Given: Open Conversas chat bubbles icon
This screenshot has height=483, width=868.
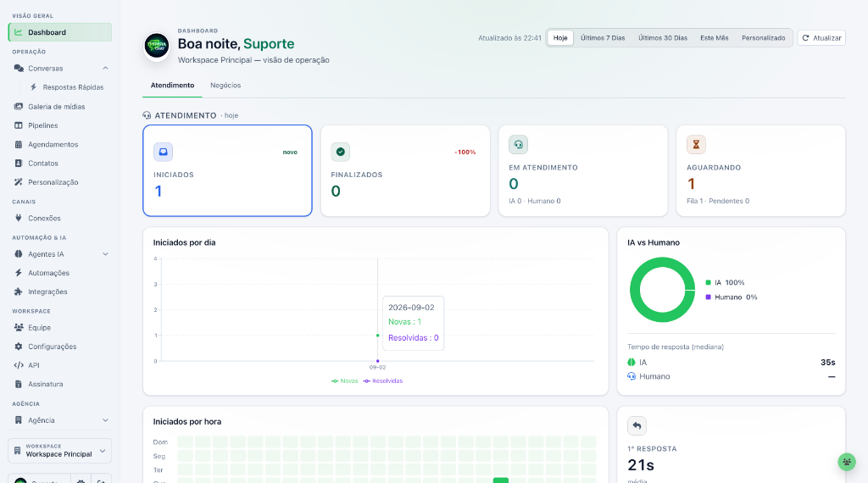Looking at the screenshot, I should (19, 68).
